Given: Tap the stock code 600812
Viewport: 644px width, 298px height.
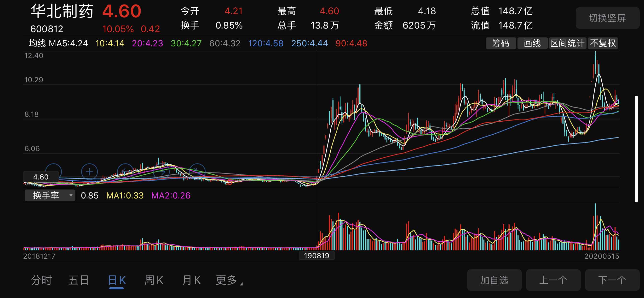Looking at the screenshot, I should tap(47, 29).
